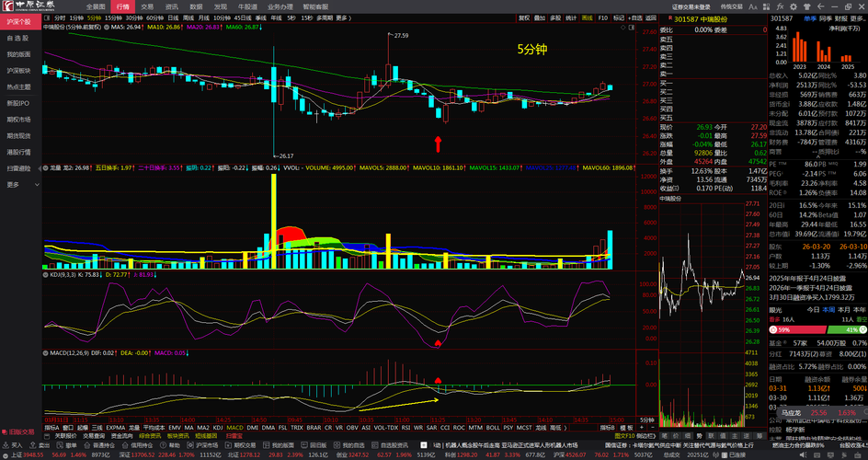
Task: Select the 窗口 indicator window option
Action: coord(67,428)
